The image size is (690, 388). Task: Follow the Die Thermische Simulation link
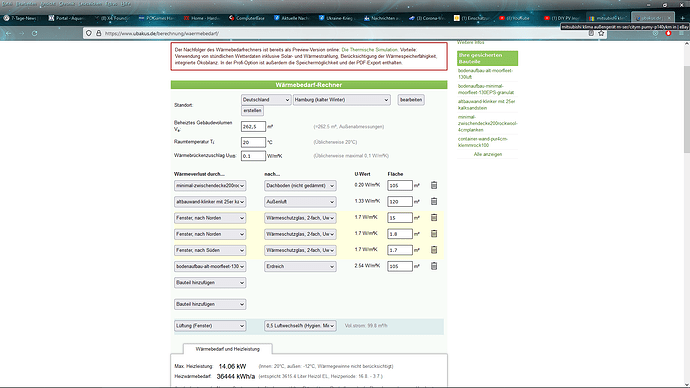[x=369, y=50]
